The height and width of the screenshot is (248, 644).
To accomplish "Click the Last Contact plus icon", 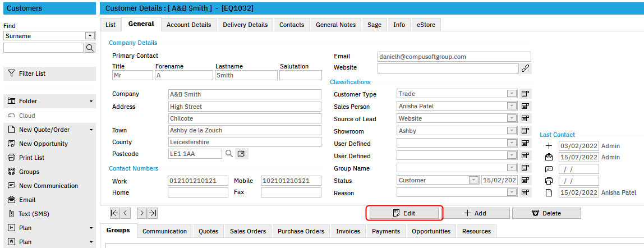I will [x=549, y=146].
